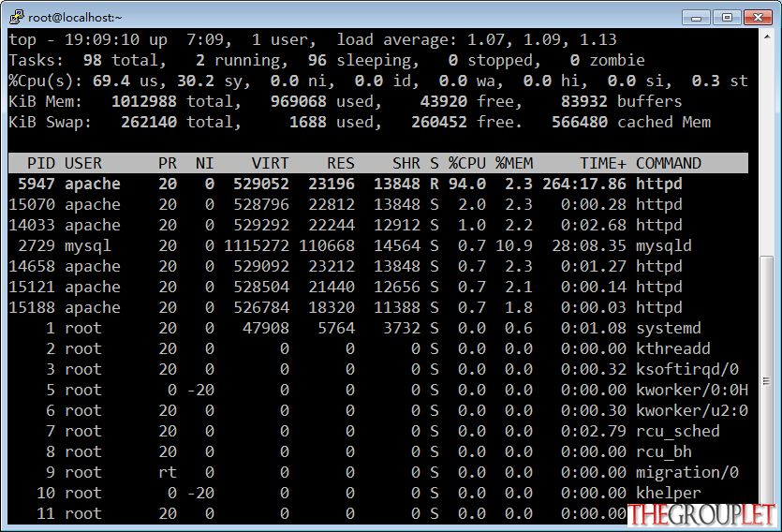The width and height of the screenshot is (782, 532).
Task: Click the kworker/0:0H command name
Action: 692,390
